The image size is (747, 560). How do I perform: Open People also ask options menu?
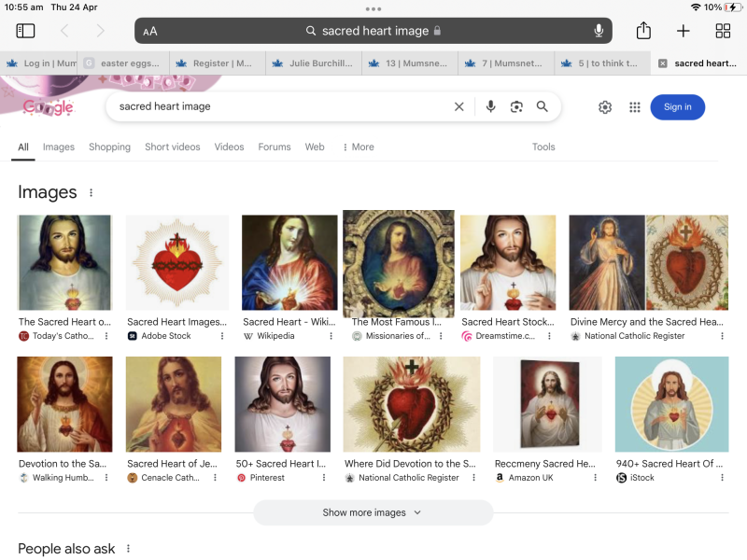128,549
